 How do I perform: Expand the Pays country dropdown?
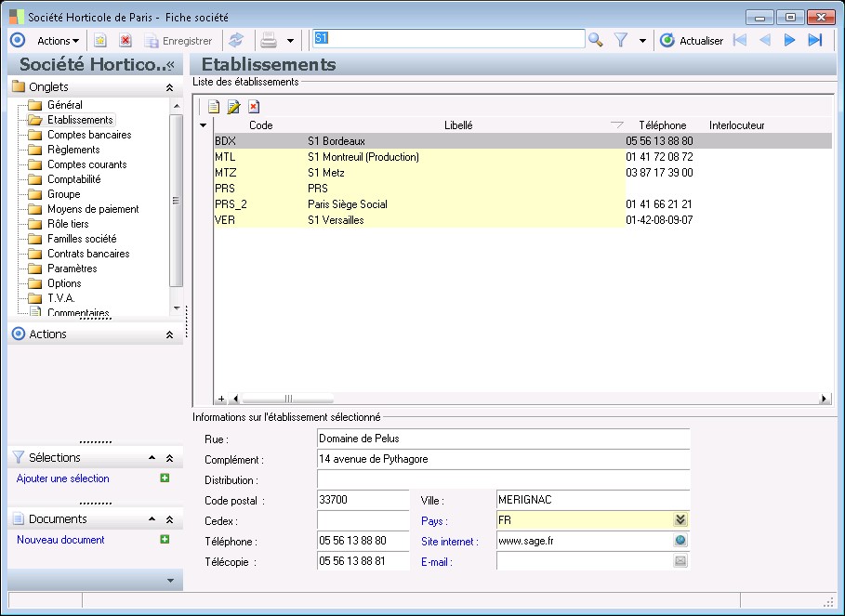[680, 520]
